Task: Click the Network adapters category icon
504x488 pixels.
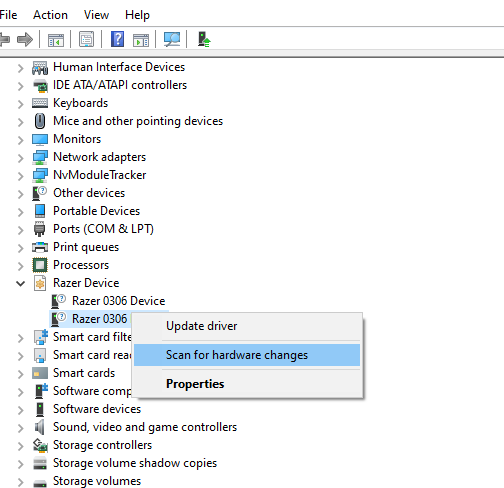Action: pos(40,157)
